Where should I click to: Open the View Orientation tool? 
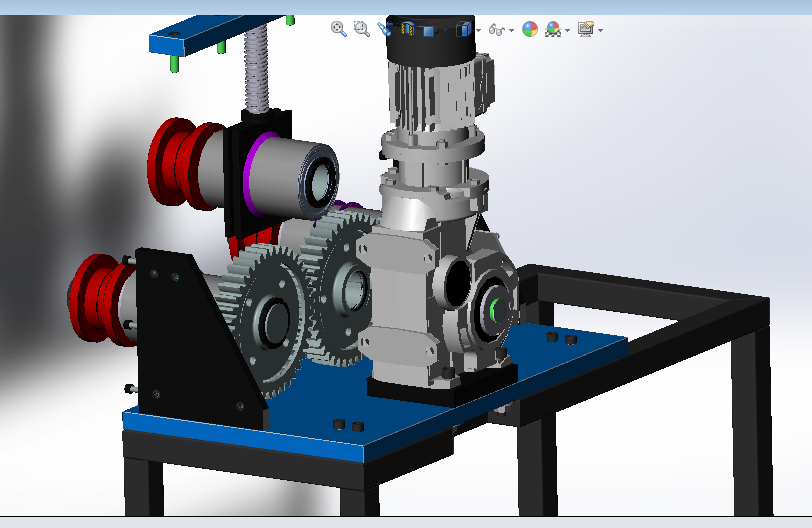(x=430, y=30)
